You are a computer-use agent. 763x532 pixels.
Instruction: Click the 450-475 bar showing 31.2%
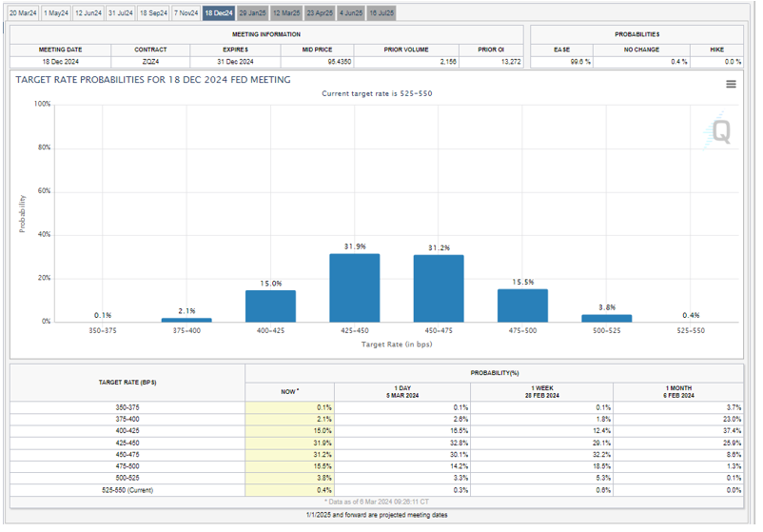click(439, 288)
